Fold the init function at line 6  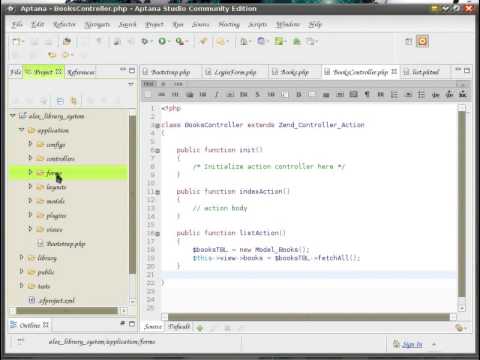(158, 150)
